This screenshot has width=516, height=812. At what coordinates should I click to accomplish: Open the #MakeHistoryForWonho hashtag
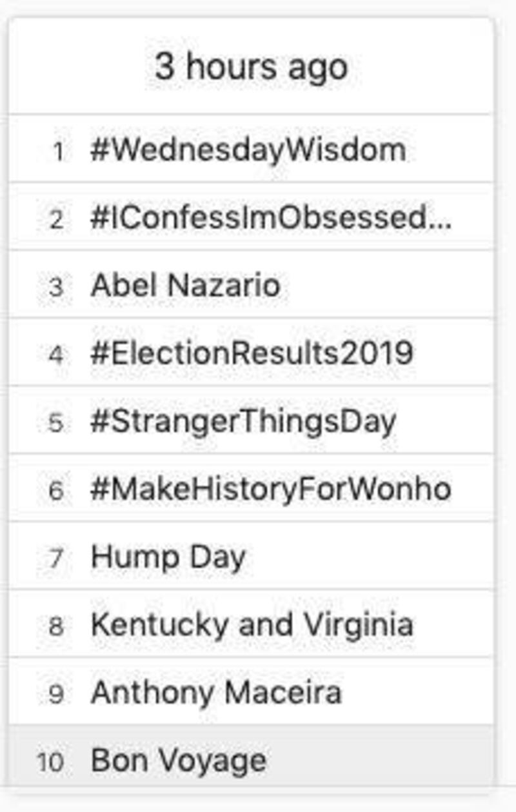(271, 489)
